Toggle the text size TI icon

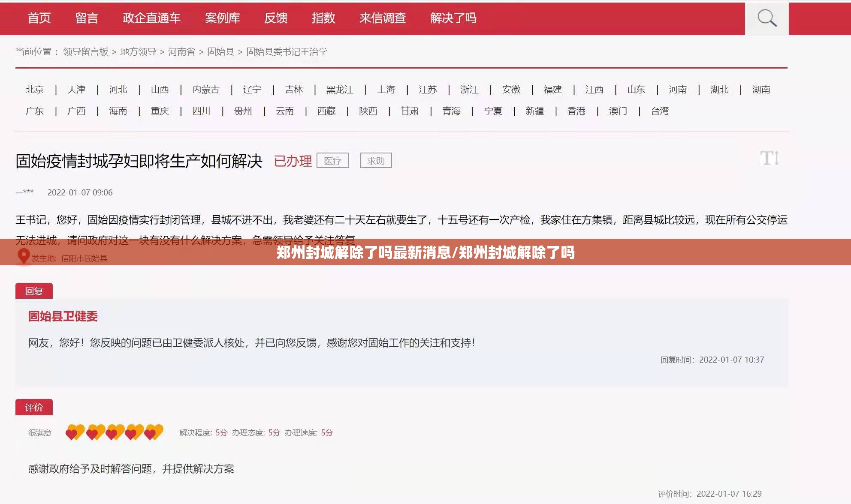click(x=770, y=158)
